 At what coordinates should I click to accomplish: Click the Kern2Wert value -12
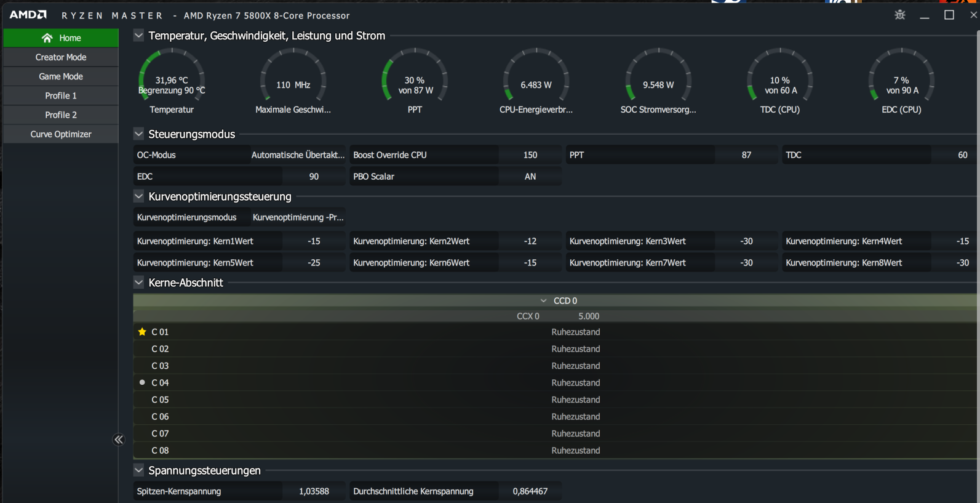[530, 241]
